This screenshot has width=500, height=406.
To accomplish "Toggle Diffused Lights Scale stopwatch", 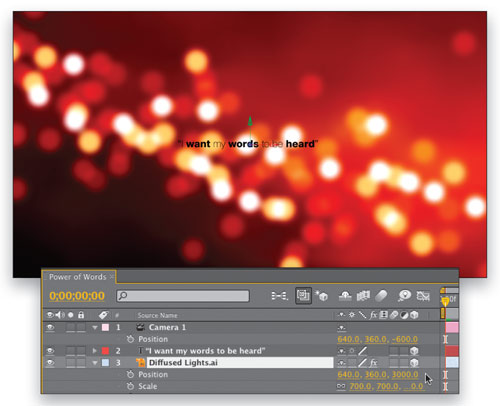I will tap(130, 387).
